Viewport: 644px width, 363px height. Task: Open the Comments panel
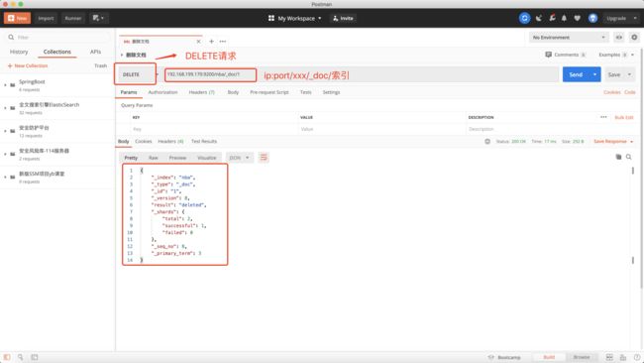click(x=565, y=55)
